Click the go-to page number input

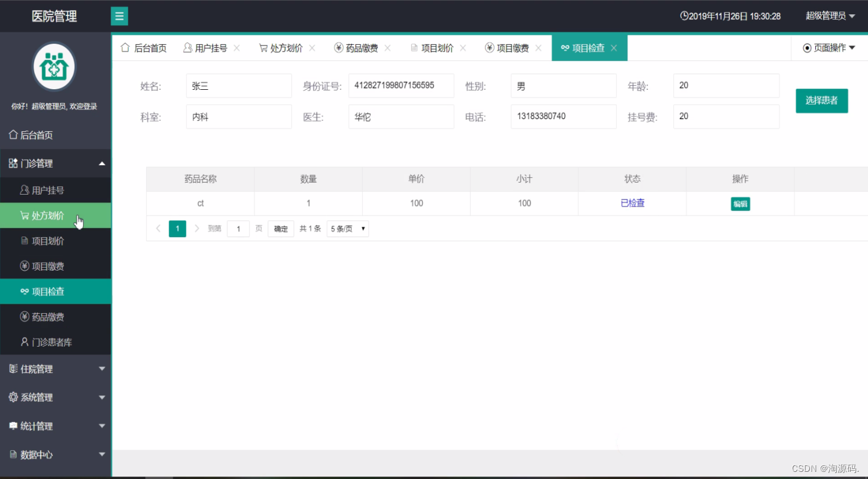click(x=238, y=229)
